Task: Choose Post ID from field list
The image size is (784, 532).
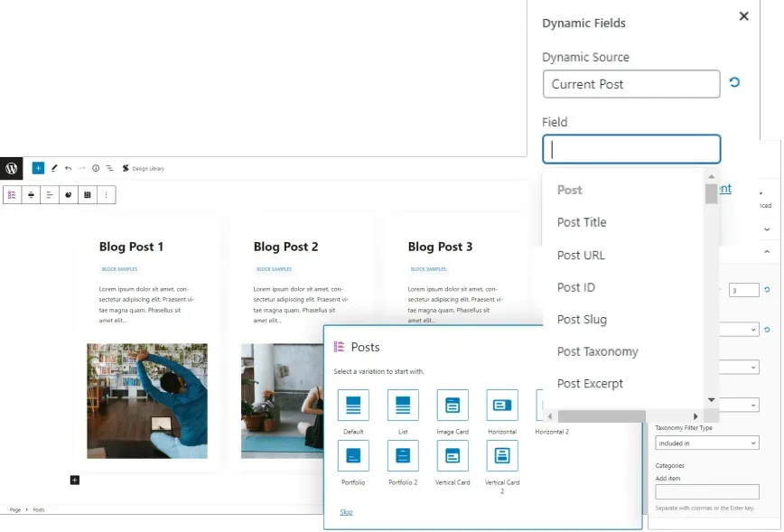Action: [576, 287]
